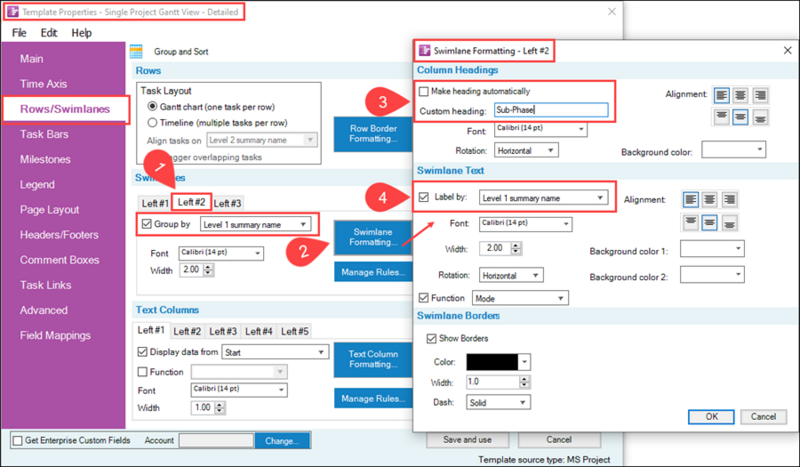Viewport: 800px width, 467px height.
Task: Open Task Bars section in sidebar
Action: pyautogui.click(x=44, y=134)
